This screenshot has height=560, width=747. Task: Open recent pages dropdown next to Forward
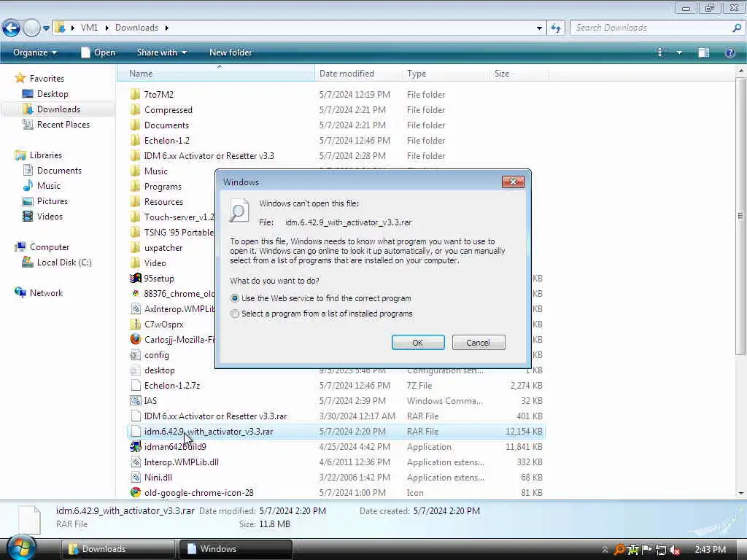tap(46, 28)
